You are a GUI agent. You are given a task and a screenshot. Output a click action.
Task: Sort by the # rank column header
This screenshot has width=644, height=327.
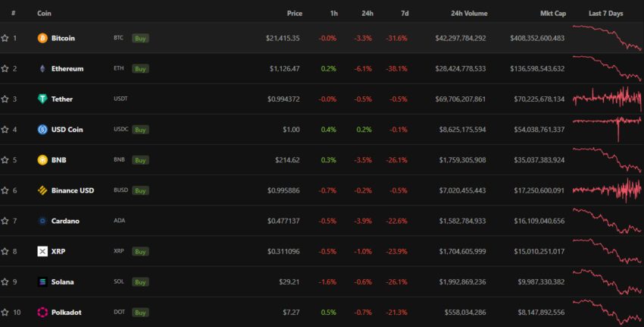[x=14, y=13]
